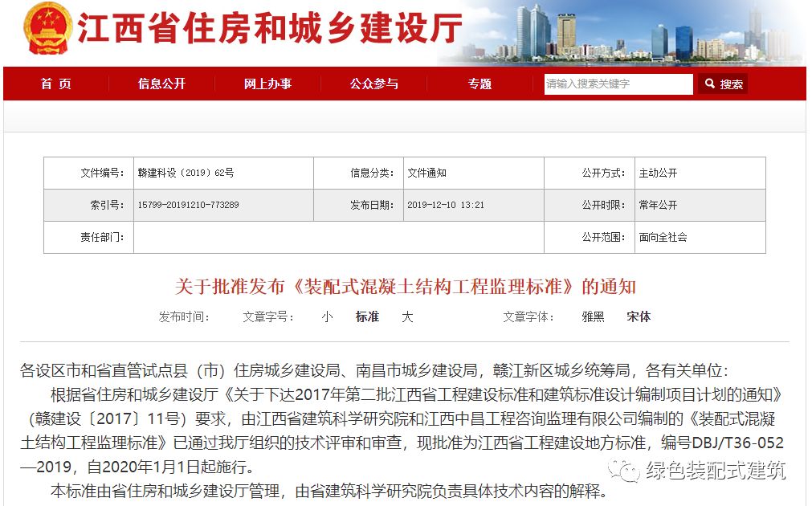
Task: Set font size to 小
Action: 327,317
